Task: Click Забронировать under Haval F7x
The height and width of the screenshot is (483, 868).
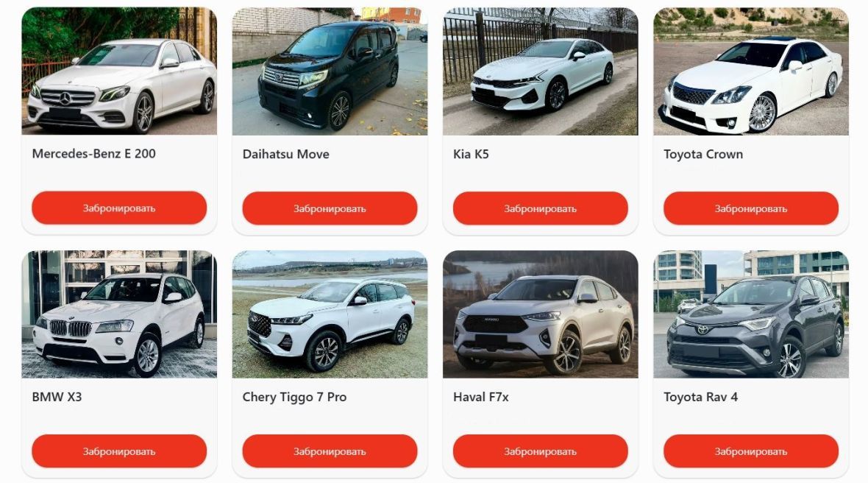Action: pyautogui.click(x=540, y=451)
